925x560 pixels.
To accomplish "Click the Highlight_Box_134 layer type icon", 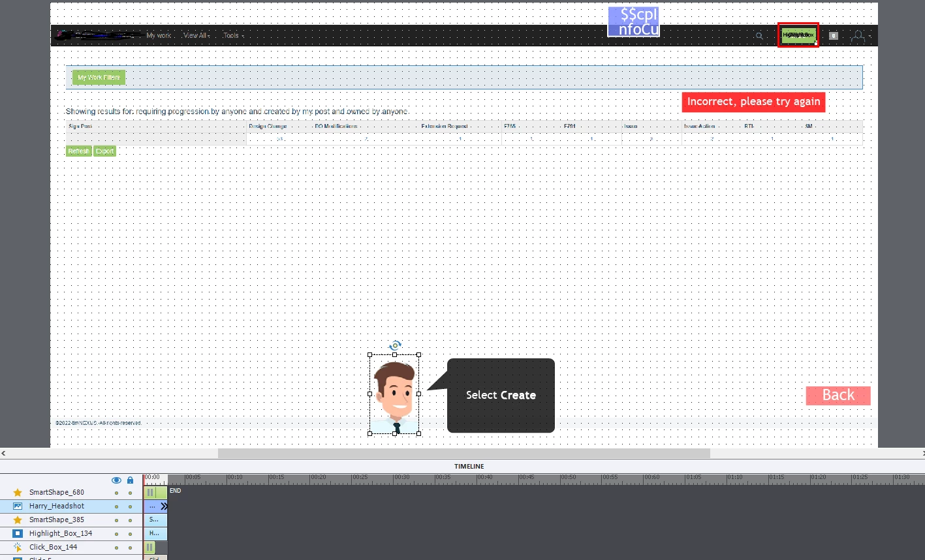I will [x=18, y=533].
